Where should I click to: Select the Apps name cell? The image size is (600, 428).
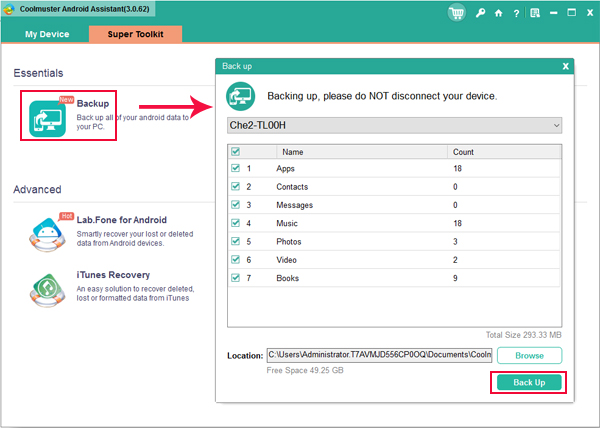point(285,169)
